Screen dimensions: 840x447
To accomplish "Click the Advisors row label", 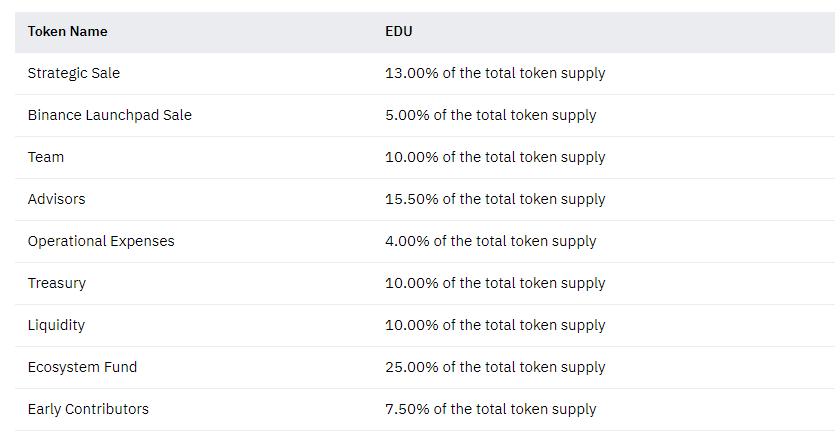I will (x=56, y=199).
